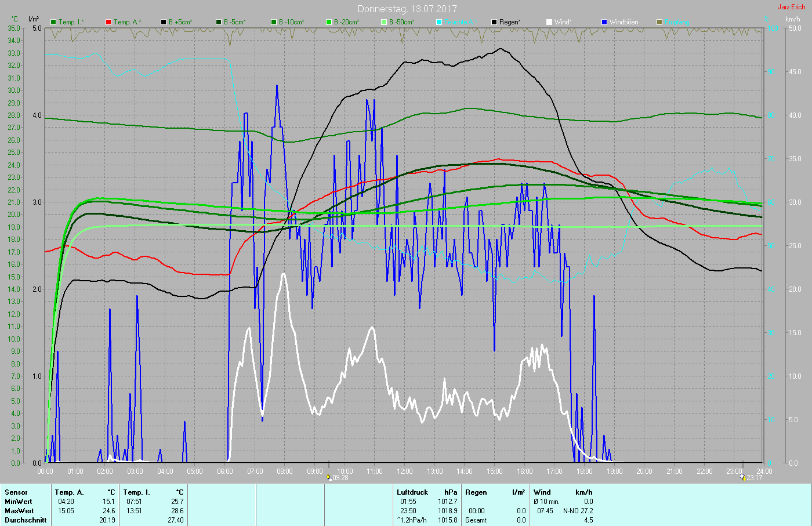812x526 pixels.
Task: Click the Wind column header in table
Action: 542,492
